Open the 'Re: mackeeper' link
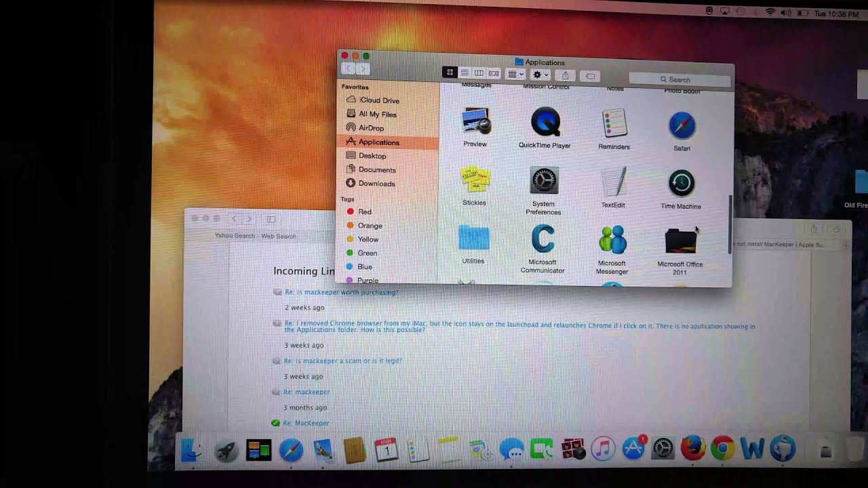 pos(307,392)
